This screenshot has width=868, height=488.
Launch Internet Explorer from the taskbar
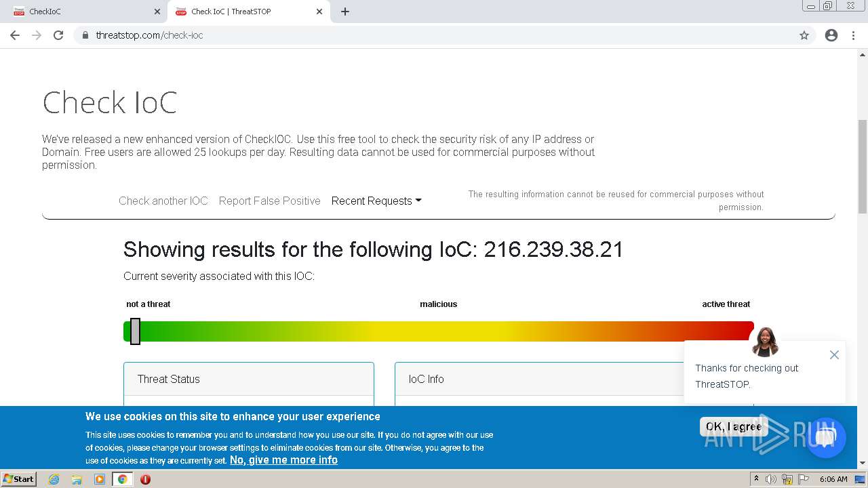click(x=54, y=479)
